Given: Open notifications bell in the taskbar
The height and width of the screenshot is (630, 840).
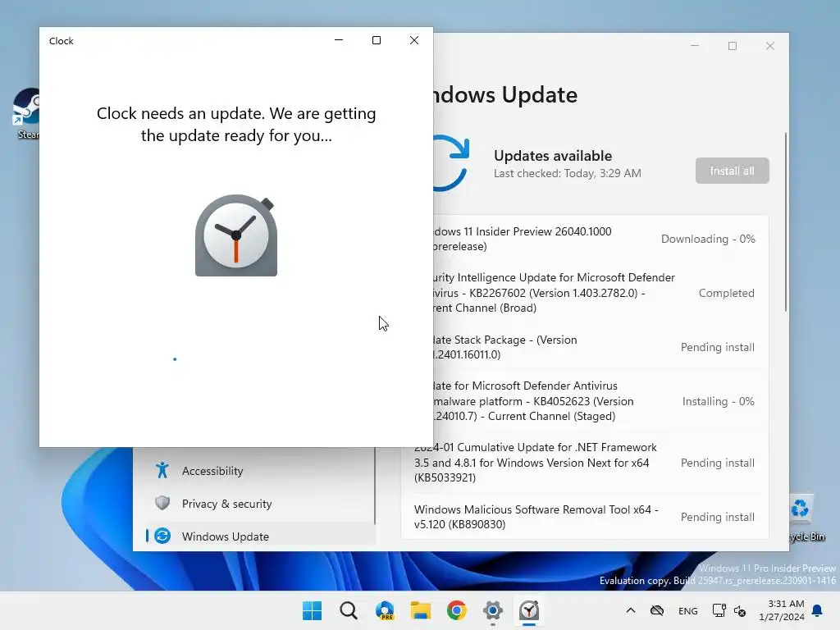Looking at the screenshot, I should (817, 610).
